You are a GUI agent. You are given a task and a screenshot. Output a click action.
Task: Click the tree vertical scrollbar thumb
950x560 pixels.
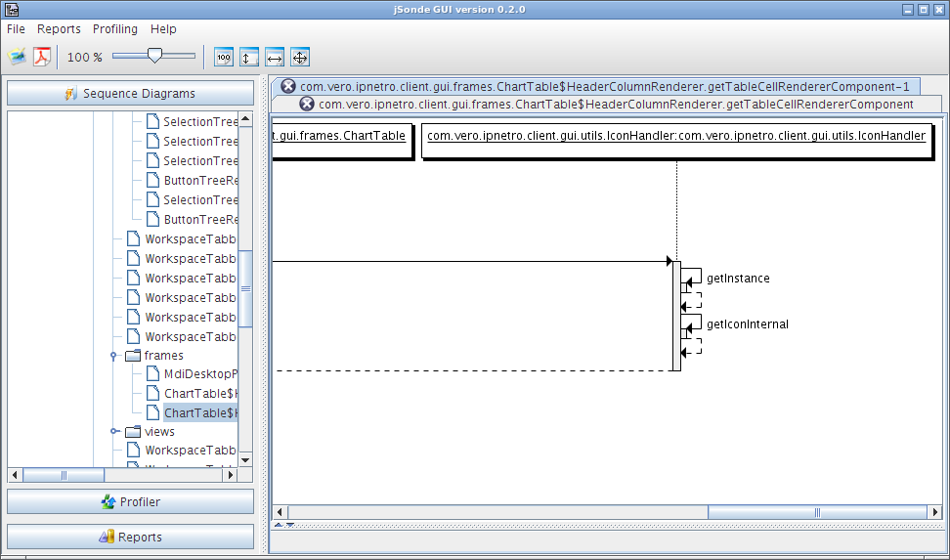pyautogui.click(x=245, y=288)
